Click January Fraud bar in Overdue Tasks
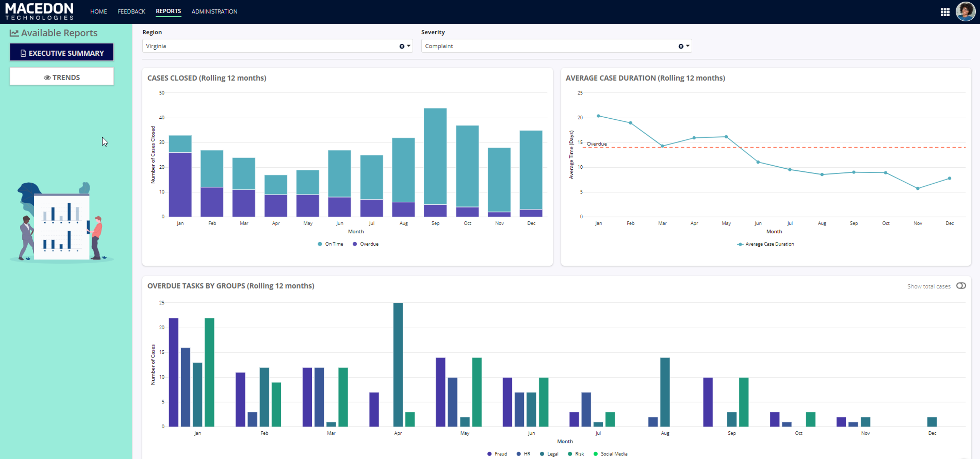The width and height of the screenshot is (980, 459). 174,372
